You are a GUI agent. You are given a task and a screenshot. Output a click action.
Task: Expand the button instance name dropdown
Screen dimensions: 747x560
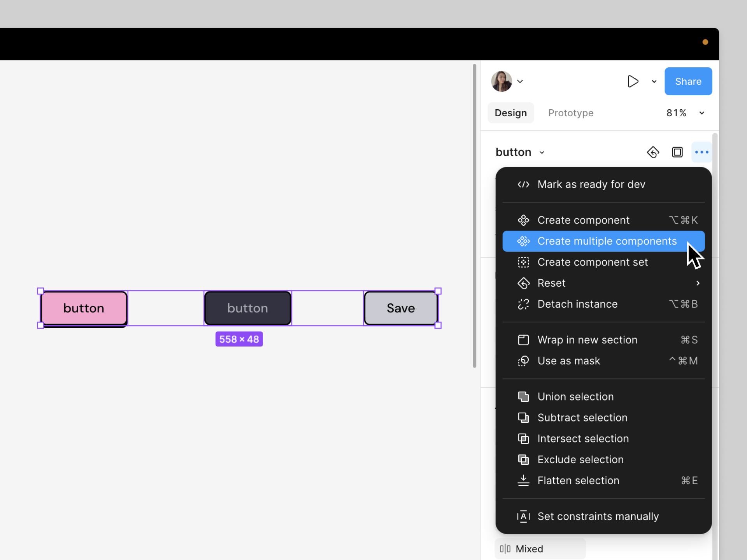point(542,152)
